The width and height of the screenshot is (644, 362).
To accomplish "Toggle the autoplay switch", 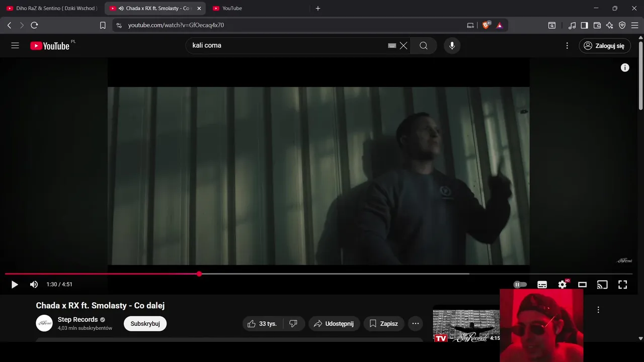I will (520, 285).
